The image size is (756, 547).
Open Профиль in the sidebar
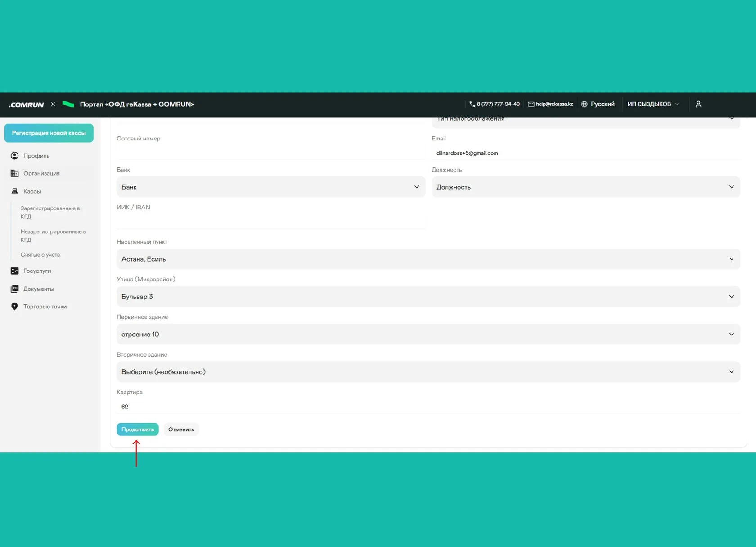(36, 156)
